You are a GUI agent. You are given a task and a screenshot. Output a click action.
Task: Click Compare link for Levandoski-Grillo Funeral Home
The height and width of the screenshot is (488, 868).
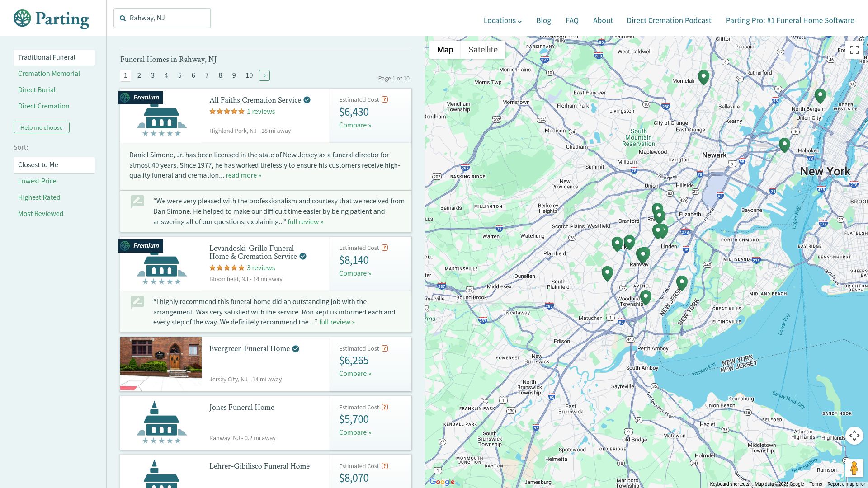tap(355, 273)
